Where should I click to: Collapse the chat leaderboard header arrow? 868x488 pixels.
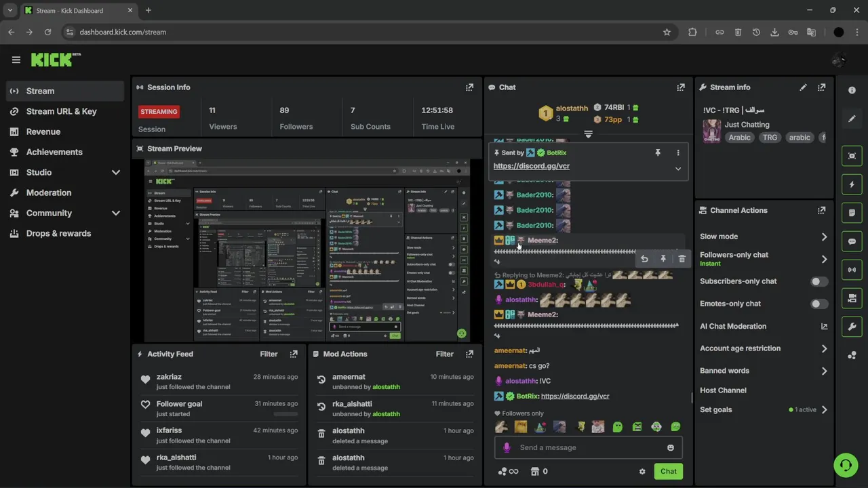click(588, 134)
